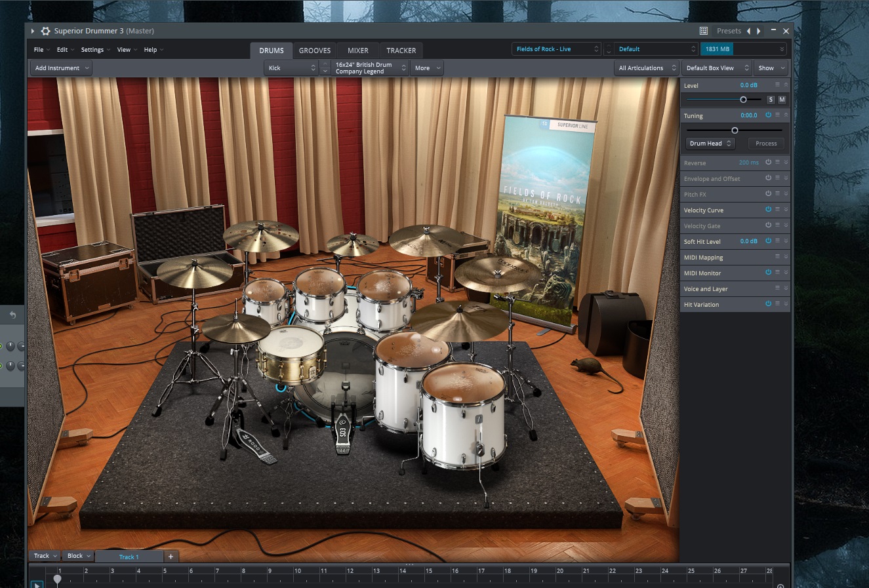Switch to the MIXER tab

pyautogui.click(x=358, y=50)
